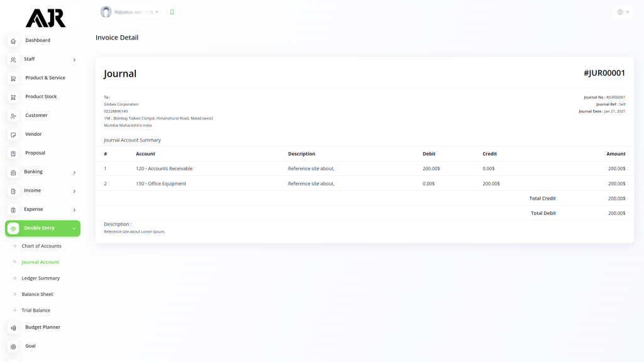Image resolution: width=644 pixels, height=362 pixels.
Task: Expand the Expense submenu
Action: tap(74, 210)
